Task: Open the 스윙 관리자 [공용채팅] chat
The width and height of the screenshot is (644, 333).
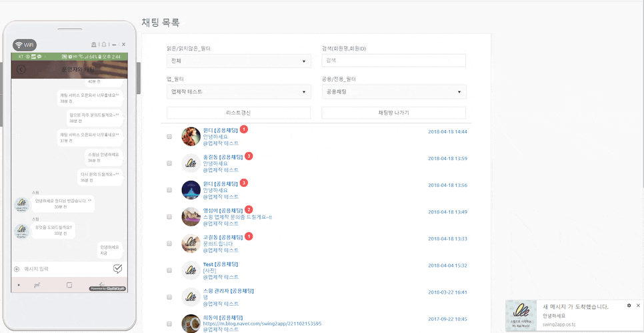Action: (x=228, y=291)
